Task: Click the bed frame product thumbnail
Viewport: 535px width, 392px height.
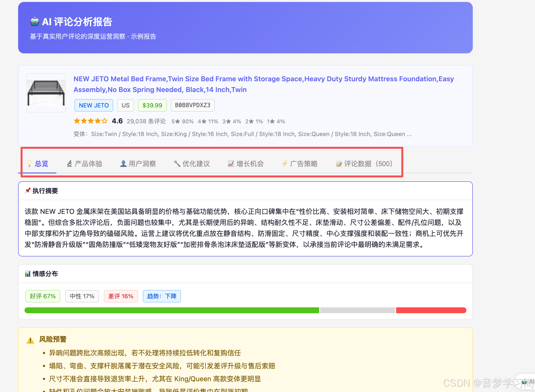Action: (x=46, y=93)
